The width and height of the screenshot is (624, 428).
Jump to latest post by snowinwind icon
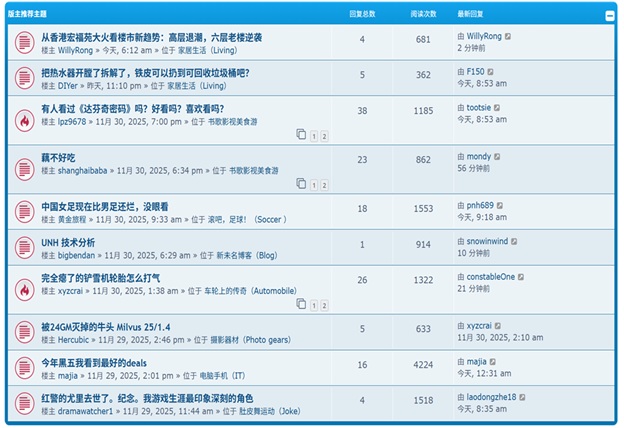514,242
